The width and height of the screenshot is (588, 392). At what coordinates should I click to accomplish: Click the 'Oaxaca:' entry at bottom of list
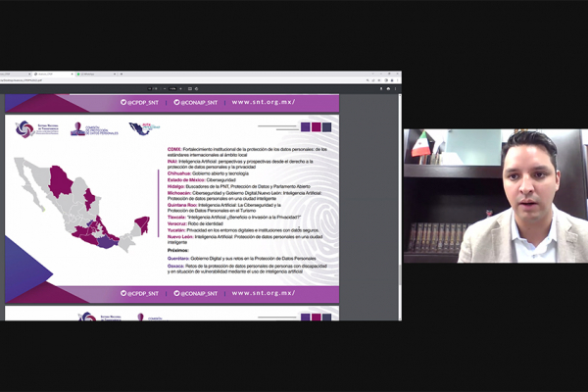tap(247, 269)
